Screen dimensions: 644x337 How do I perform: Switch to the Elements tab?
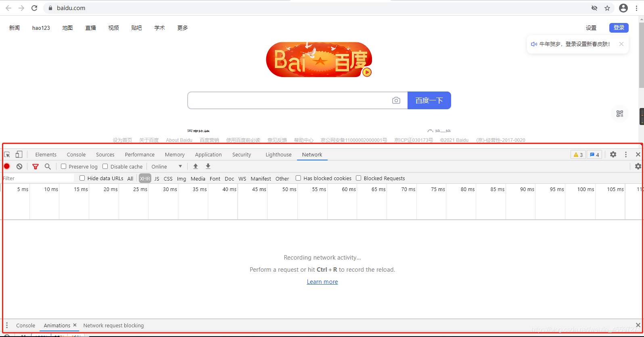(46, 154)
